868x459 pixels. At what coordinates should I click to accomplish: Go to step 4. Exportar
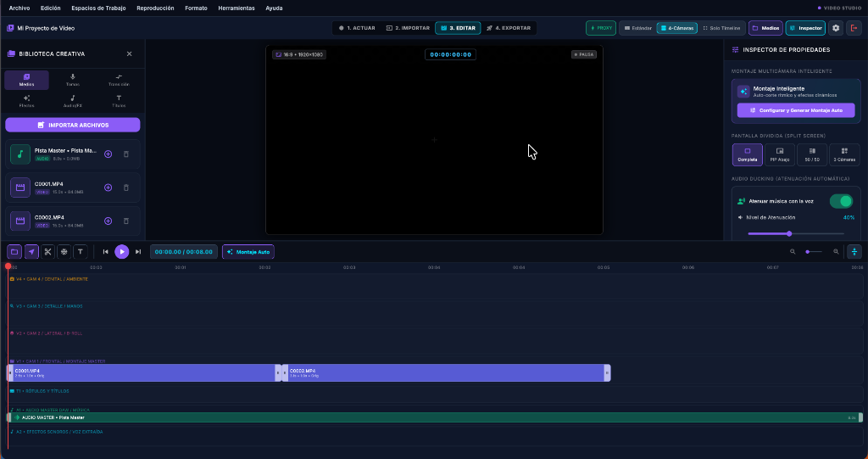509,28
